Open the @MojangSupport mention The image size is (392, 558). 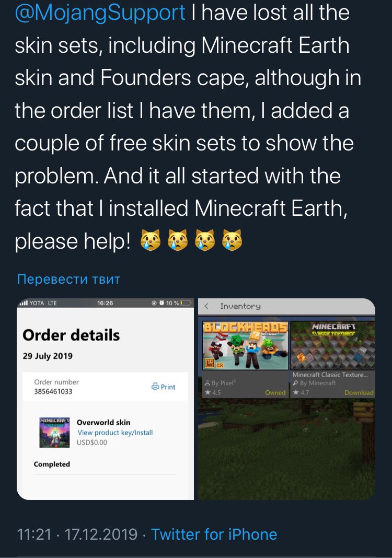click(100, 13)
